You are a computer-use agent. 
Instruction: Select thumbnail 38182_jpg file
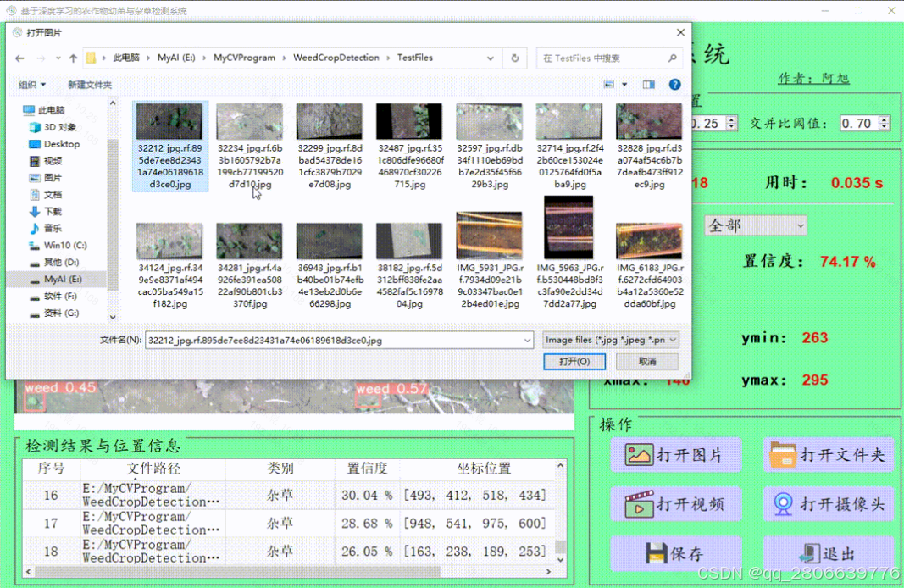tap(409, 265)
